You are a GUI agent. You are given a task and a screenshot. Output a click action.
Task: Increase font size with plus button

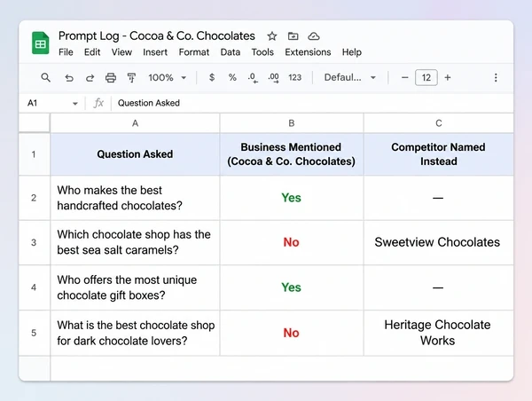pyautogui.click(x=448, y=78)
